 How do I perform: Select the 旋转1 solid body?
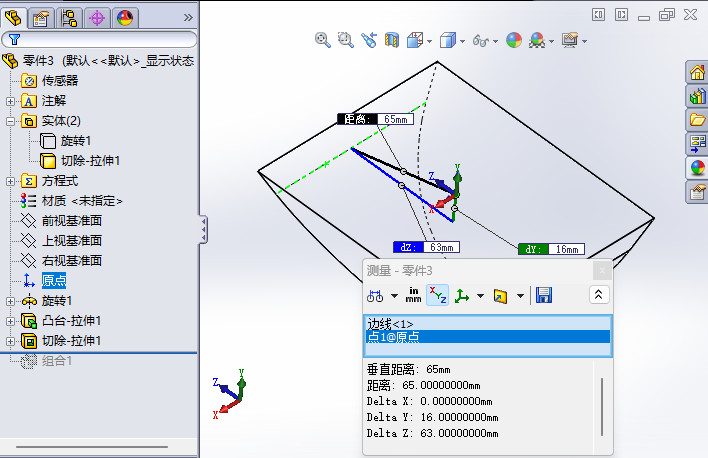coord(65,141)
